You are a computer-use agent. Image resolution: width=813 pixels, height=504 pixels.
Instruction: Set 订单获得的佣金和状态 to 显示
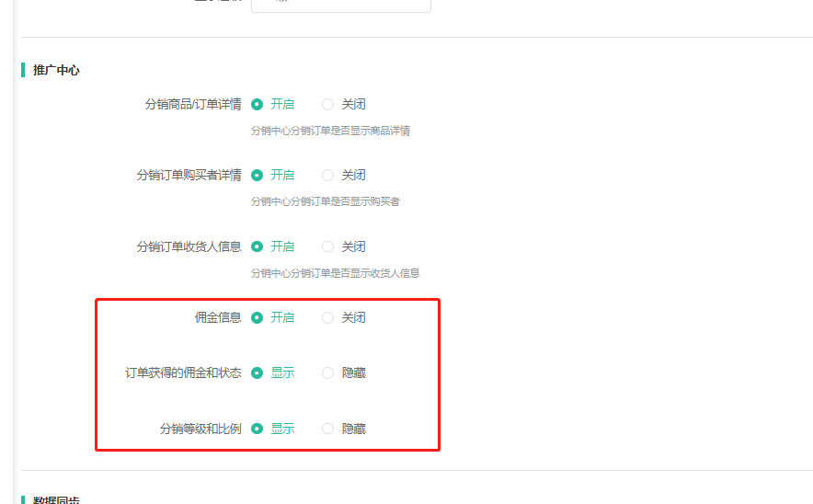(258, 372)
